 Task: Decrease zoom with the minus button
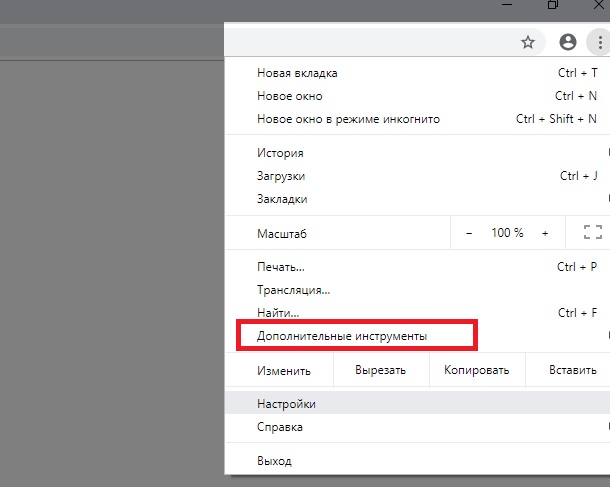pos(469,233)
